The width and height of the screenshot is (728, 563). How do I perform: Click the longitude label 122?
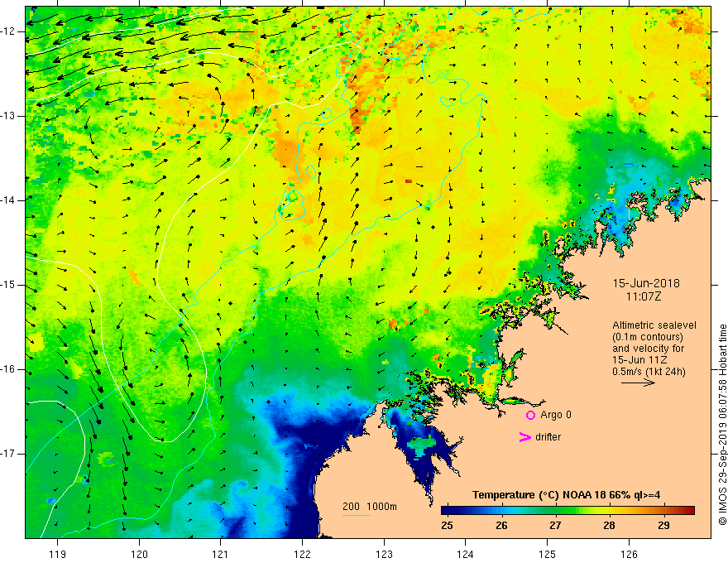click(x=302, y=554)
